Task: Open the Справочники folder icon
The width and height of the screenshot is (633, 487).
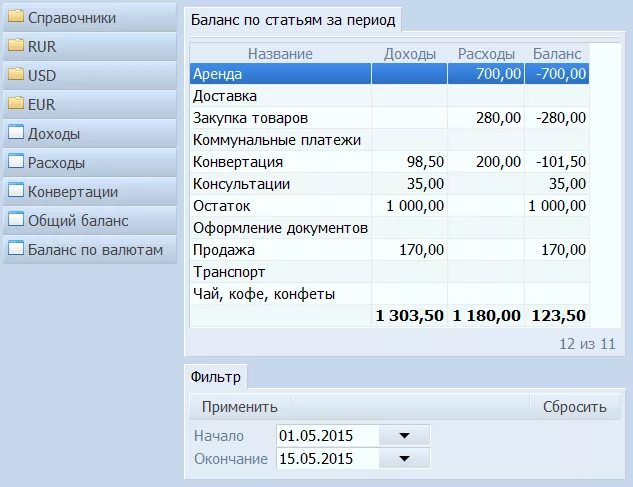Action: click(16, 17)
